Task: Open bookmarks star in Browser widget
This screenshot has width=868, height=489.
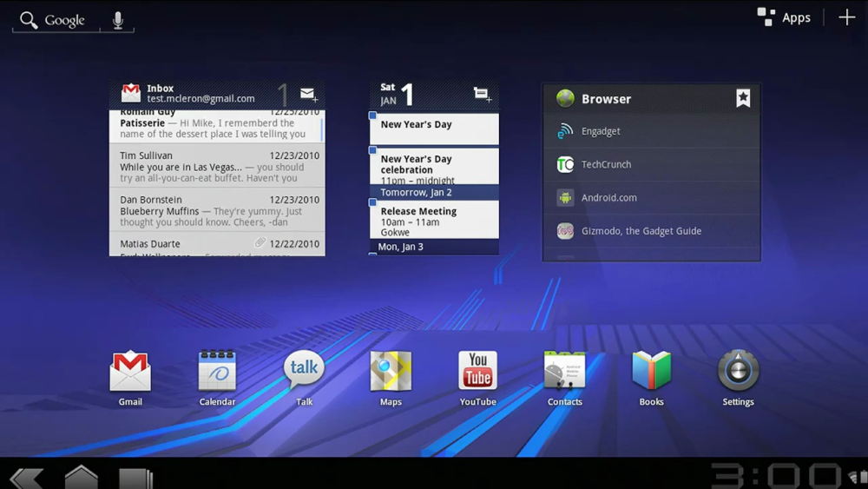Action: point(743,99)
